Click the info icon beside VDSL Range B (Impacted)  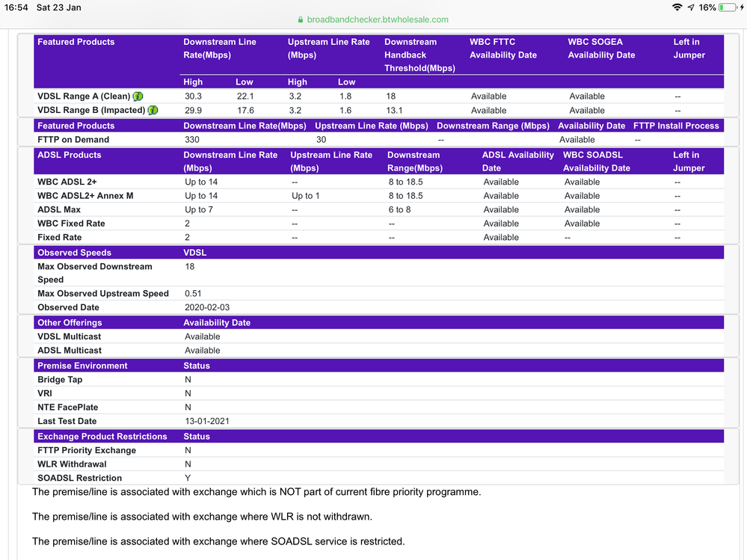click(x=153, y=111)
